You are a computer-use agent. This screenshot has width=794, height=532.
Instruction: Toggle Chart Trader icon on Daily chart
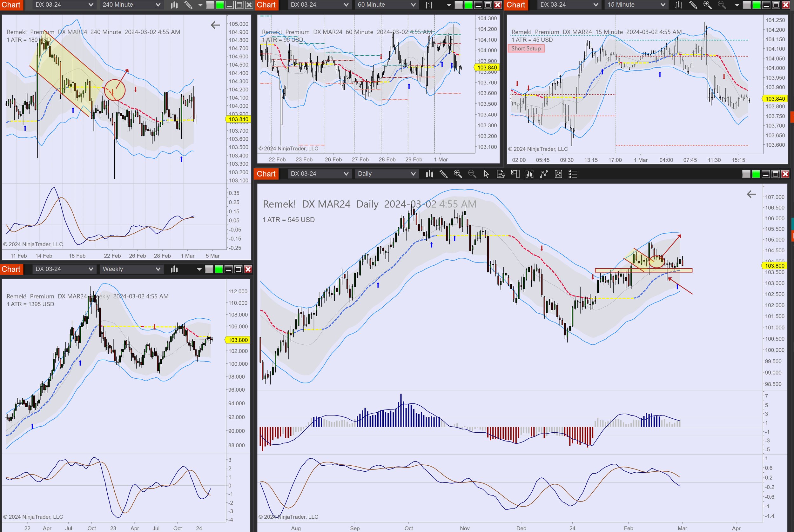coord(515,174)
